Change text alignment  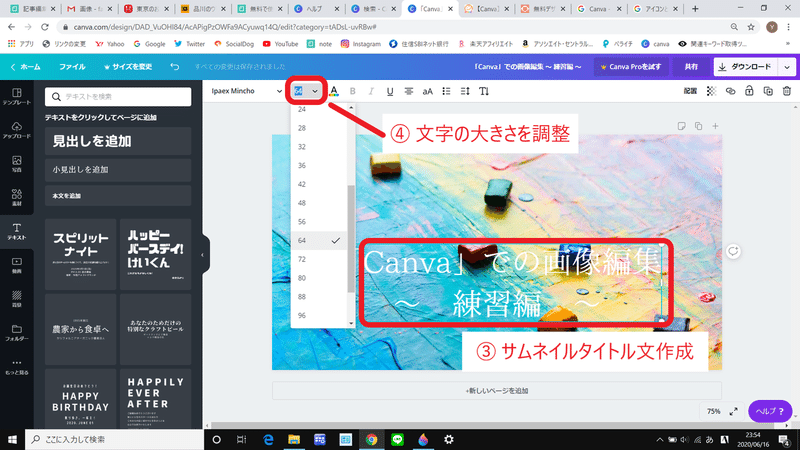pyautogui.click(x=409, y=91)
